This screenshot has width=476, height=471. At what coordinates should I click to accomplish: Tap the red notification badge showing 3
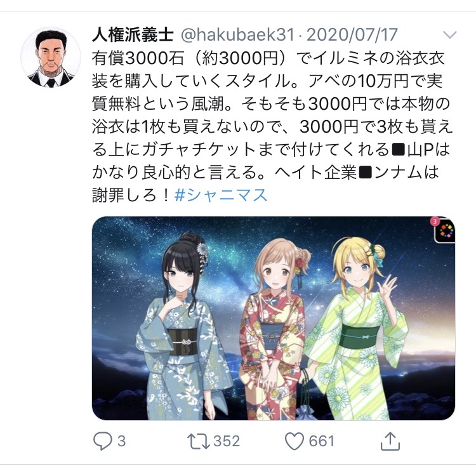[x=435, y=221]
